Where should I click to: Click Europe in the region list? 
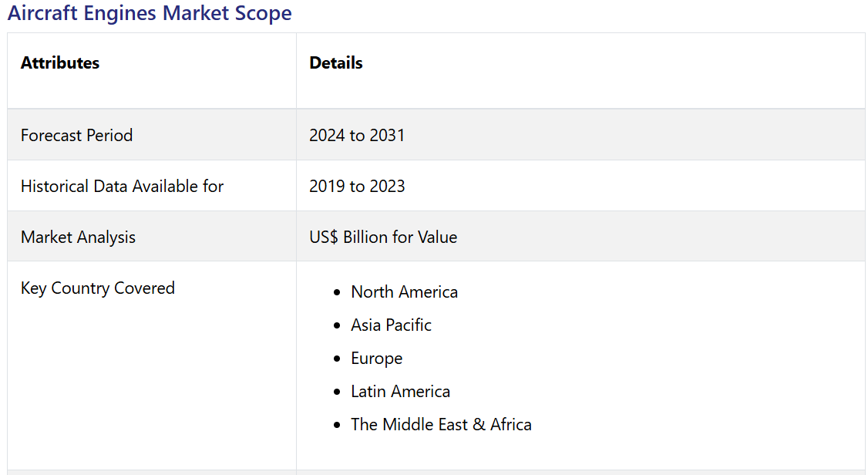[x=376, y=358]
